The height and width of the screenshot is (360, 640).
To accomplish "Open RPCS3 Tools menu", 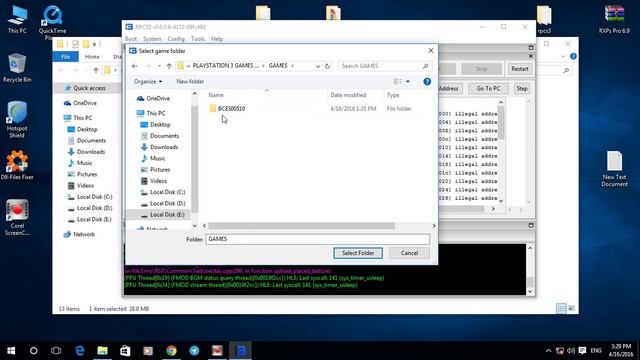I will (x=198, y=39).
